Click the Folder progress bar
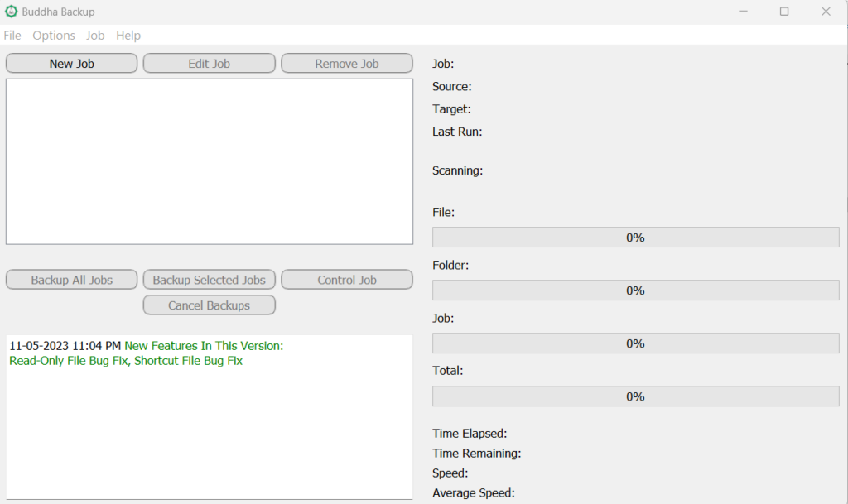The height and width of the screenshot is (504, 848). 635,290
